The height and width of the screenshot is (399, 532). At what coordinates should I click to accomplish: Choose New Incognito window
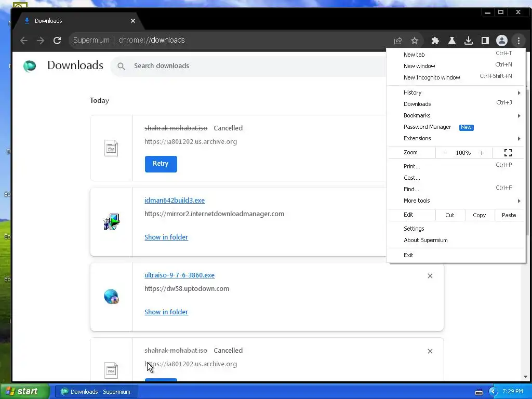coord(456,77)
